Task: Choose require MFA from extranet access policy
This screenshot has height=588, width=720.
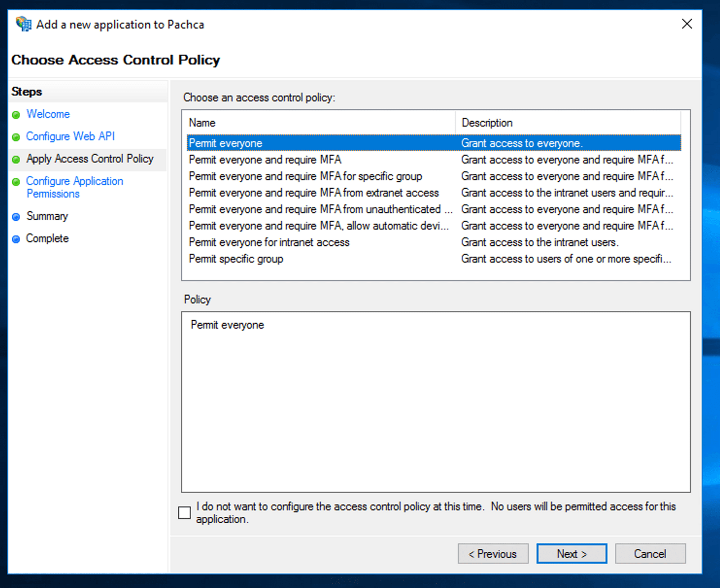Action: pos(314,193)
